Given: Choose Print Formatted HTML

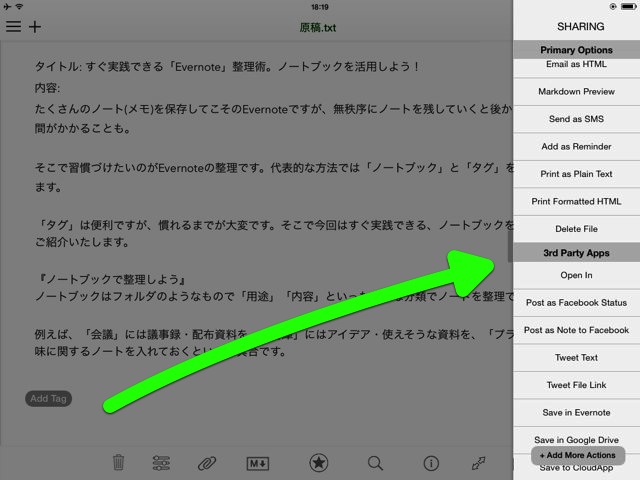Looking at the screenshot, I should pos(576,201).
